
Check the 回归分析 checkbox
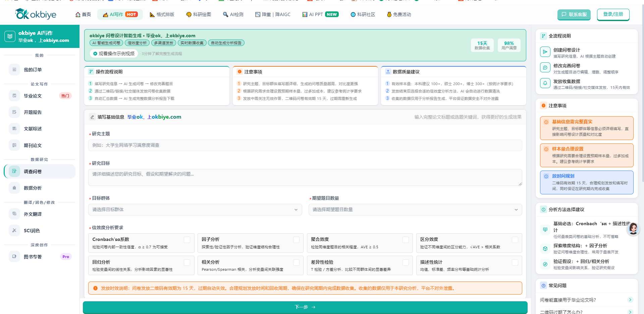(x=187, y=262)
